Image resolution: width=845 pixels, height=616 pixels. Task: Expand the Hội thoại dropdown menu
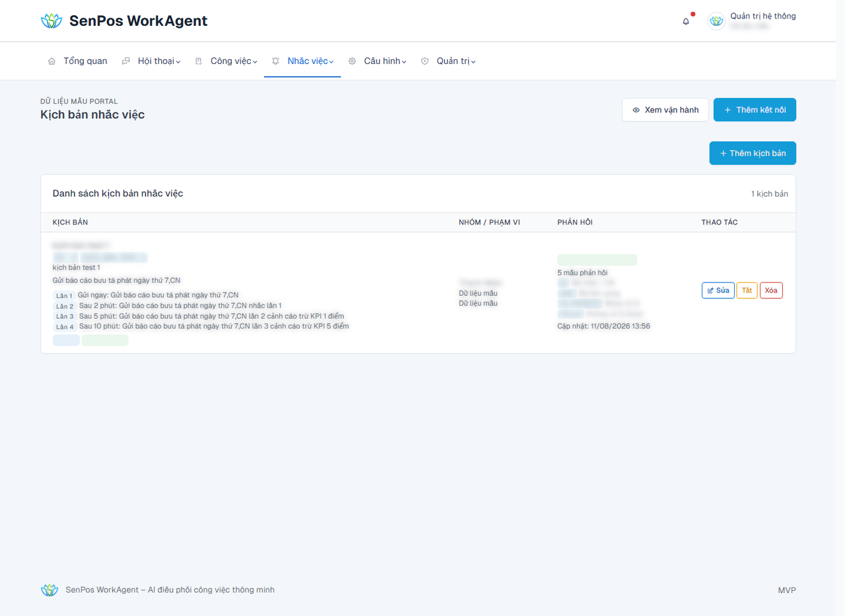coord(178,61)
